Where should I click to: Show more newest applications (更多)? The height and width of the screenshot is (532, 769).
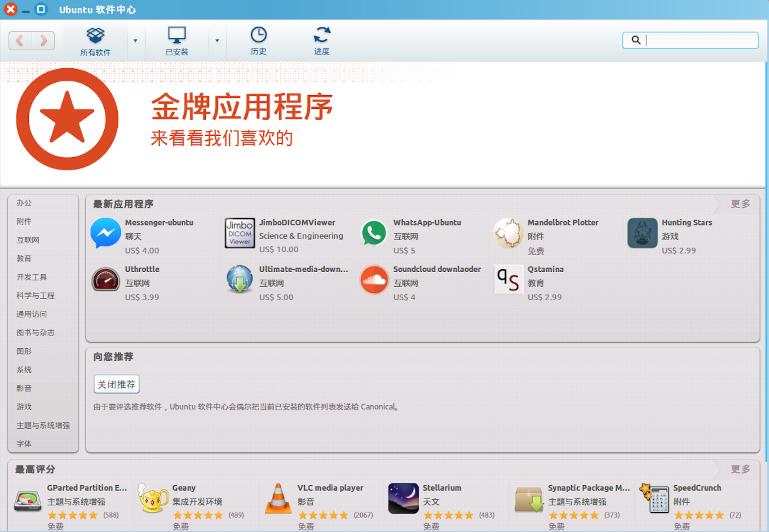pyautogui.click(x=740, y=204)
